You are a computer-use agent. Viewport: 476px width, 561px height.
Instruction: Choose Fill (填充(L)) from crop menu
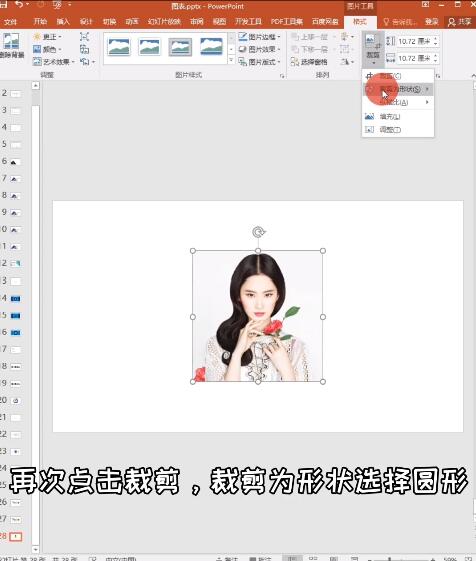(x=398, y=116)
